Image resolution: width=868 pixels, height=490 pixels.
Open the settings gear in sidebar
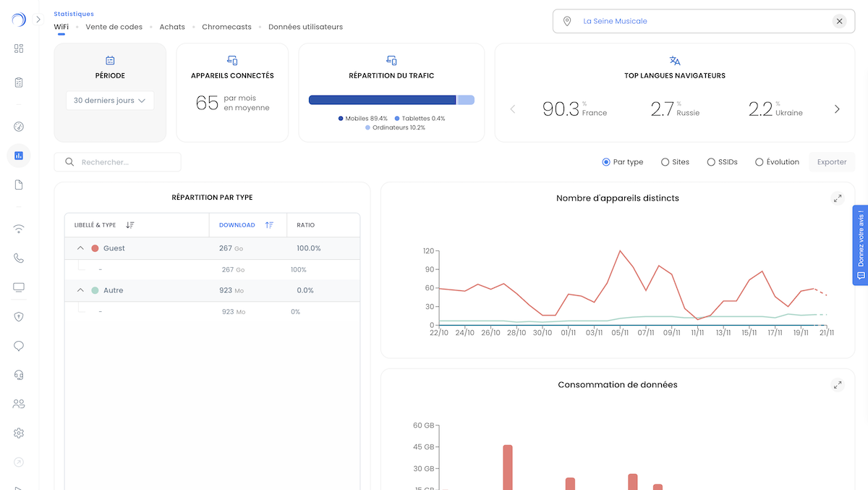19,433
